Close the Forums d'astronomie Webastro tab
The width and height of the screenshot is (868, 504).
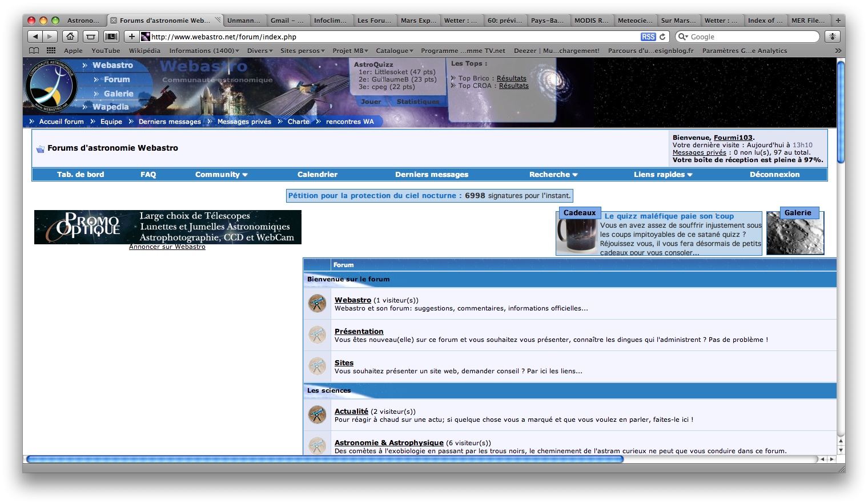(x=114, y=21)
